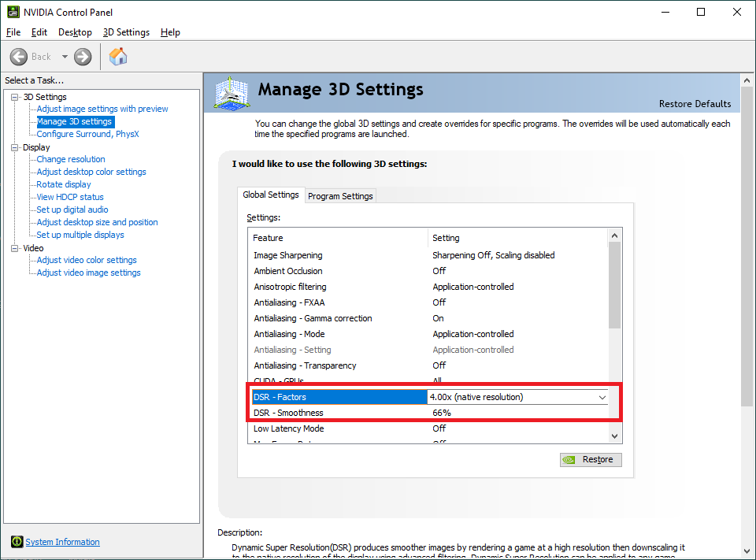Screen dimensions: 756x560
Task: Open the DSR - Factors dropdown
Action: click(602, 397)
